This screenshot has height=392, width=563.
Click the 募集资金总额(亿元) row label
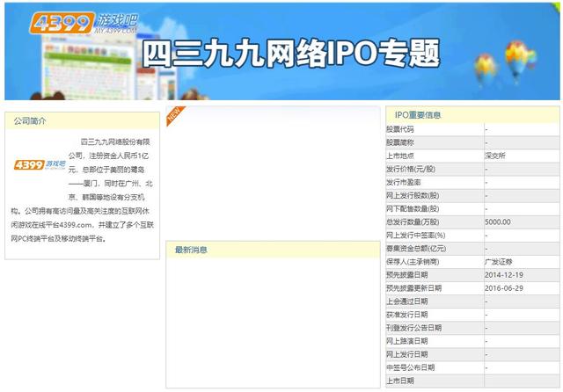click(416, 249)
